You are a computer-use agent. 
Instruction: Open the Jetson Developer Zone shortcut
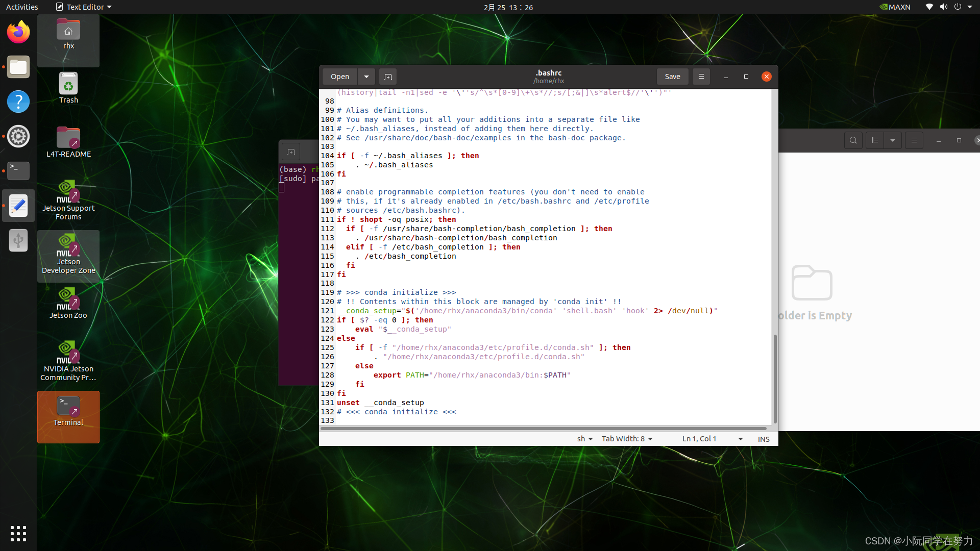(68, 256)
